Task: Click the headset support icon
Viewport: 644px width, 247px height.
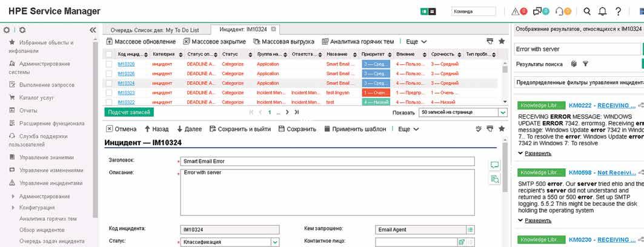Action: tap(559, 12)
